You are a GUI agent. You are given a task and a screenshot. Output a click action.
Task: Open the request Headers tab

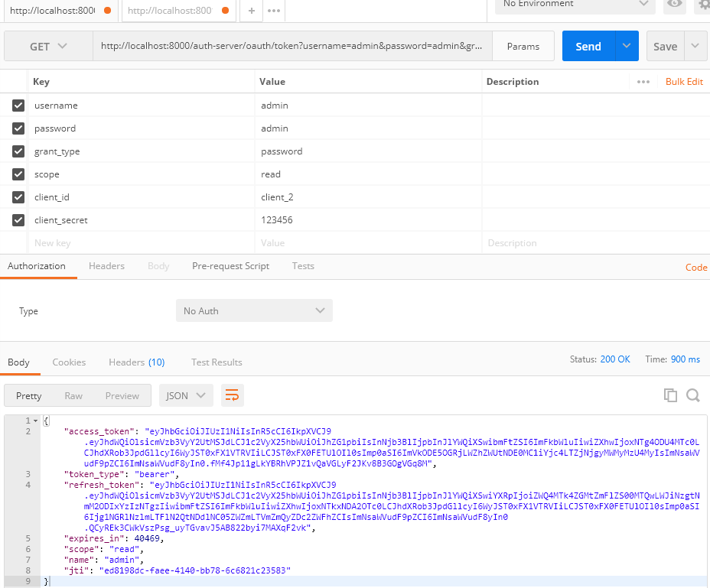coord(106,266)
